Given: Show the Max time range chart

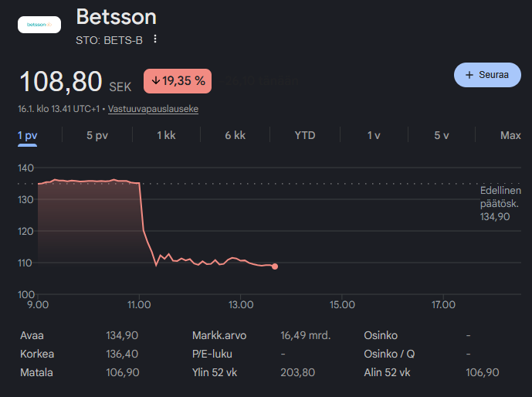Looking at the screenshot, I should 510,135.
